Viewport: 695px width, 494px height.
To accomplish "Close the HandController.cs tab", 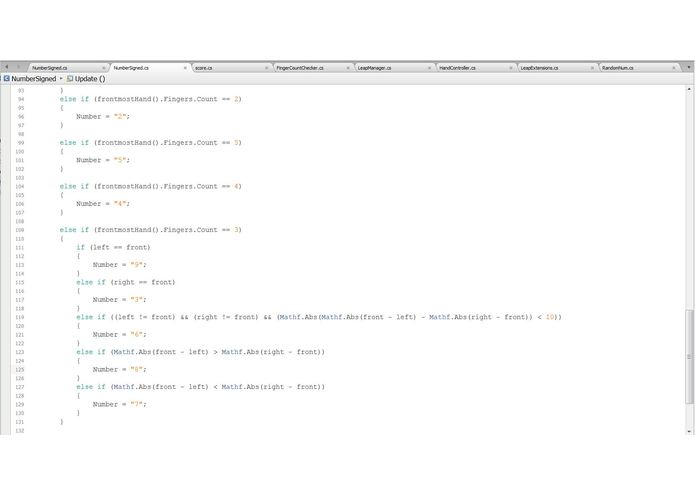I will [511, 68].
